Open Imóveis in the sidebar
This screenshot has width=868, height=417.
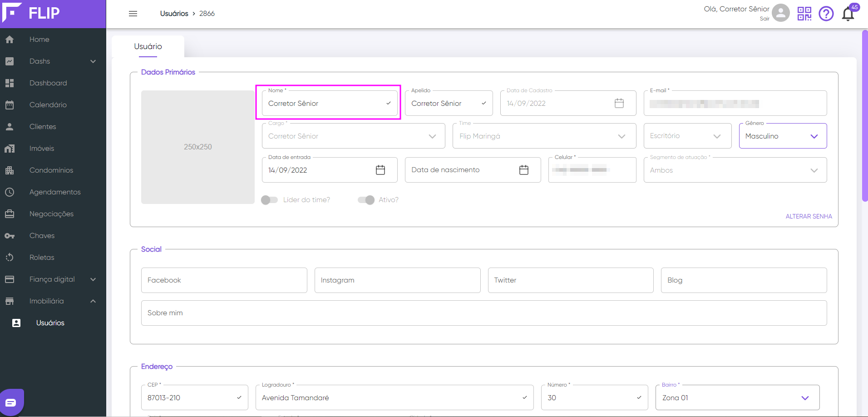(x=42, y=149)
